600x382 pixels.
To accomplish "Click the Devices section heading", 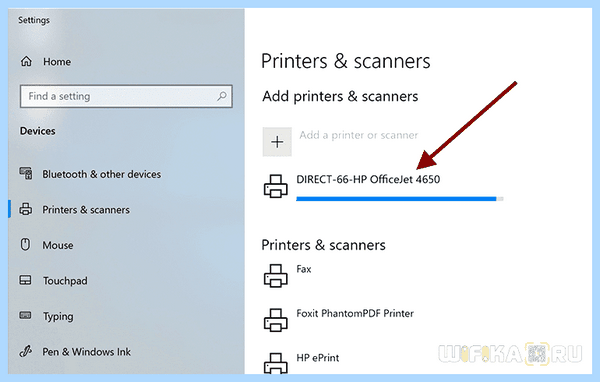I will tap(38, 131).
